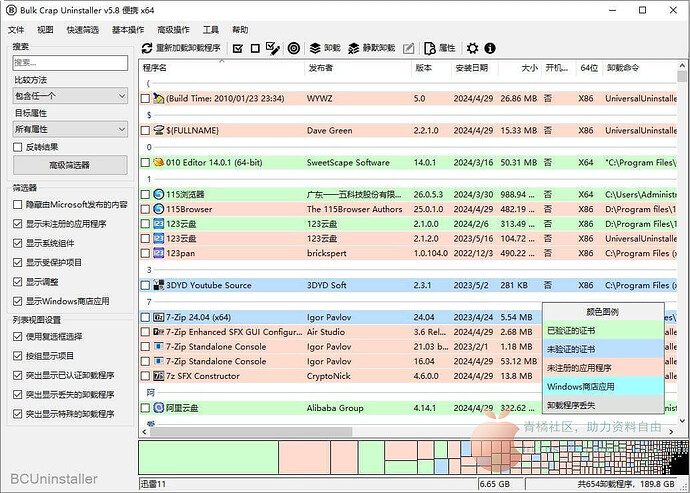Sort by the 64位 column header
The image size is (690, 493).
[589, 68]
